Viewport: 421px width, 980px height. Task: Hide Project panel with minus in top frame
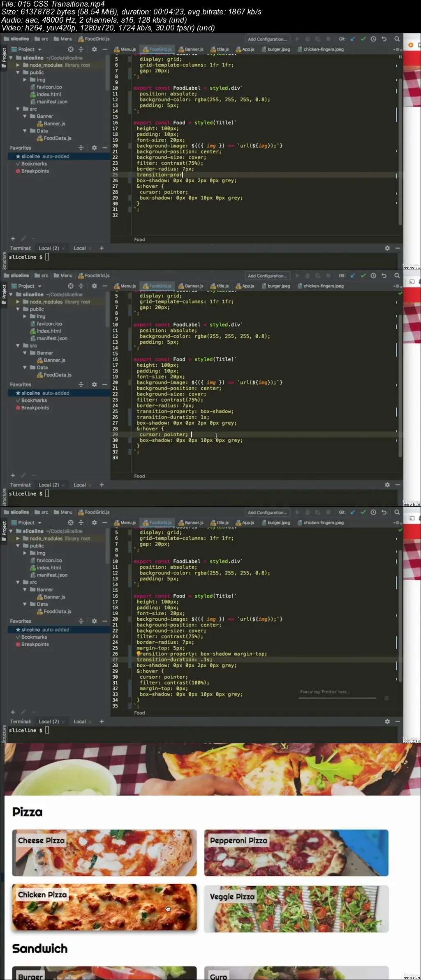point(105,49)
